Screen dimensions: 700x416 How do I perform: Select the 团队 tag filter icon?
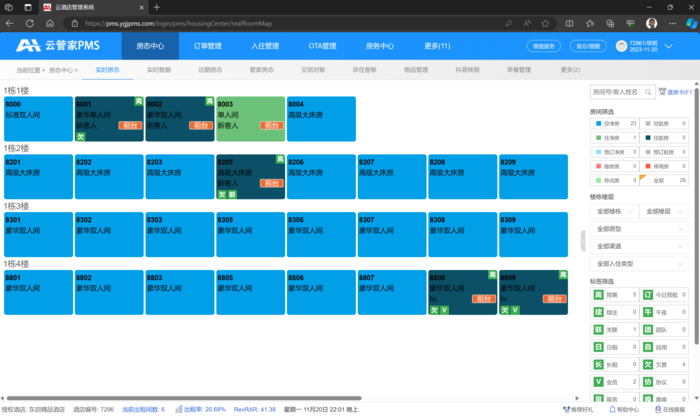point(648,329)
